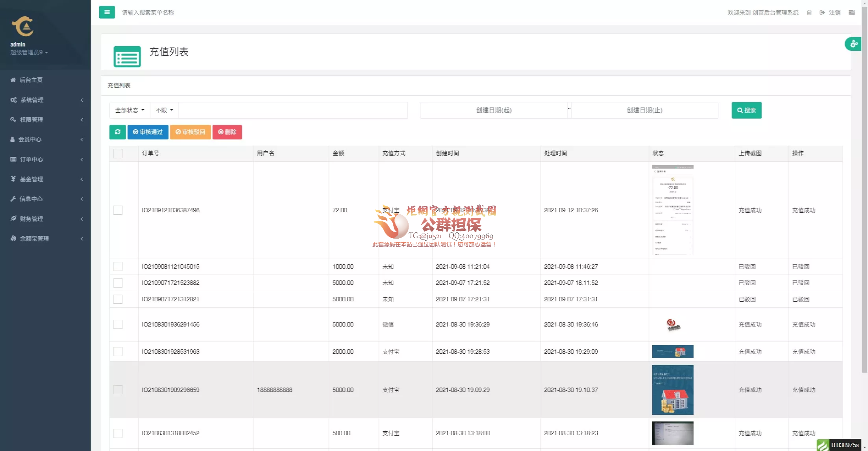
Task: Toggle the select-all checkbox in table header
Action: (118, 153)
